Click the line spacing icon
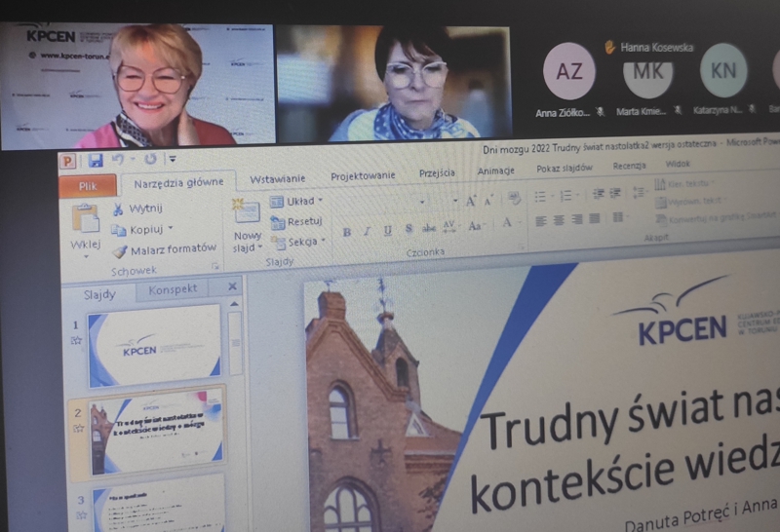The width and height of the screenshot is (780, 532). point(639,192)
